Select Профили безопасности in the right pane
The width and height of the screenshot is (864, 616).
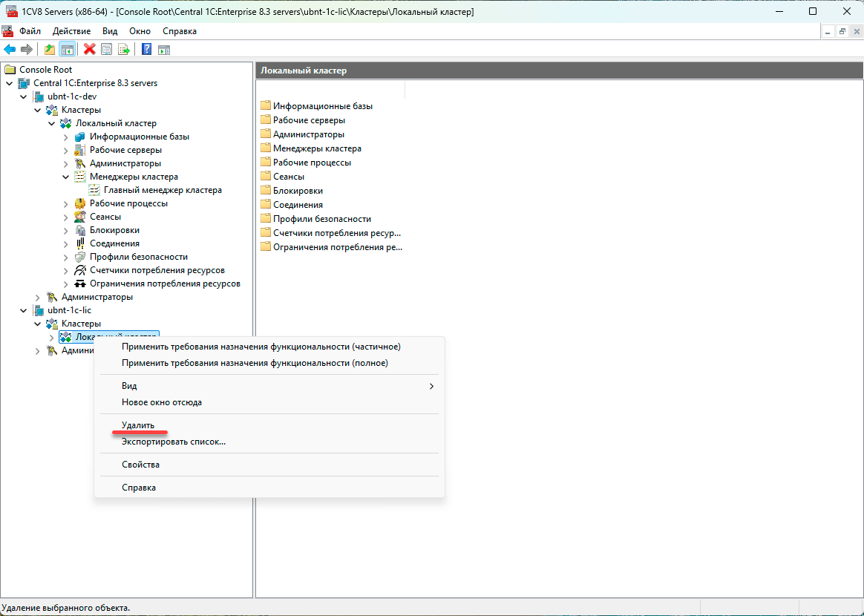(322, 219)
